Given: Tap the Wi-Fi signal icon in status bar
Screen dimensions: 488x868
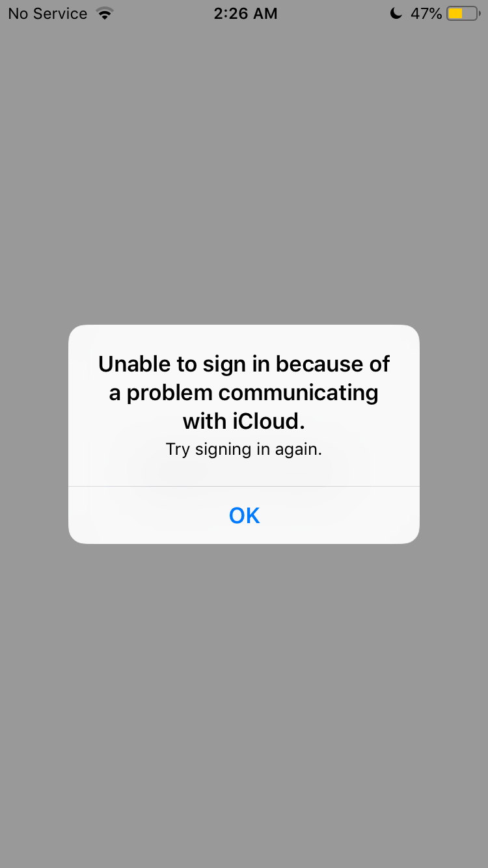Looking at the screenshot, I should [104, 14].
